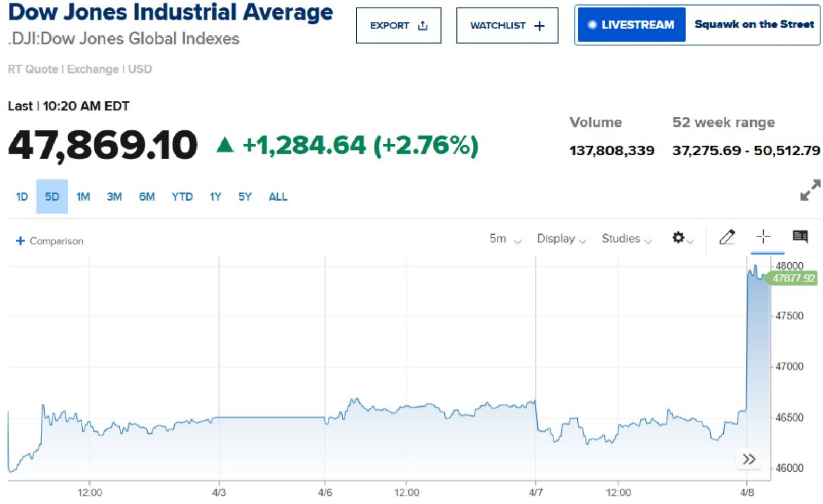Open the Squawk on the Street link

click(754, 25)
